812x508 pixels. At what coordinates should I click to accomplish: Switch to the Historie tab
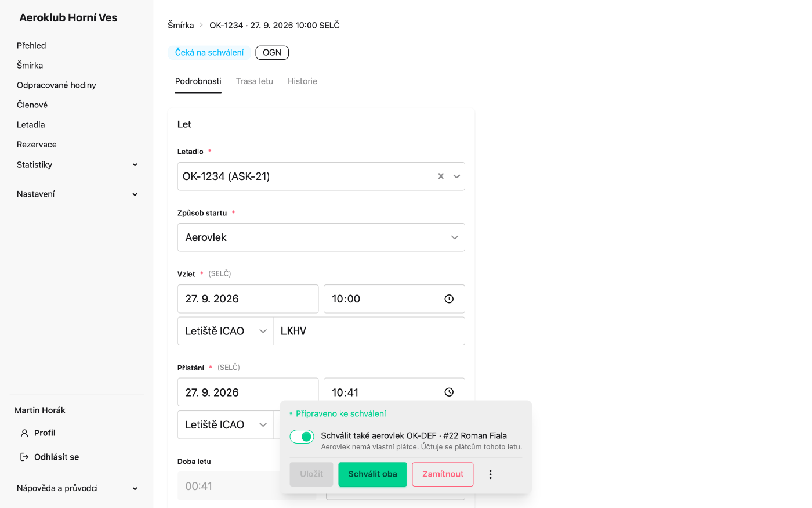[302, 81]
